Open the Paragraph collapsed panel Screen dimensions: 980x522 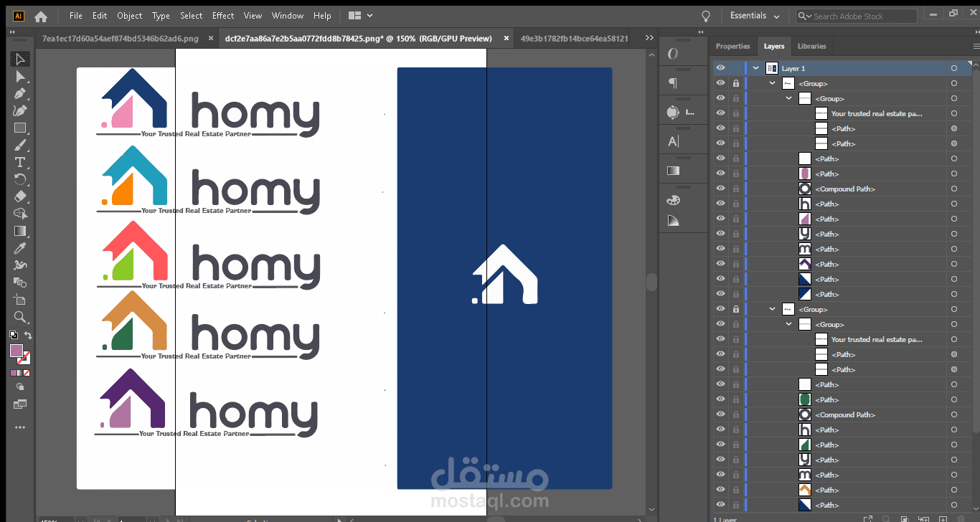673,83
